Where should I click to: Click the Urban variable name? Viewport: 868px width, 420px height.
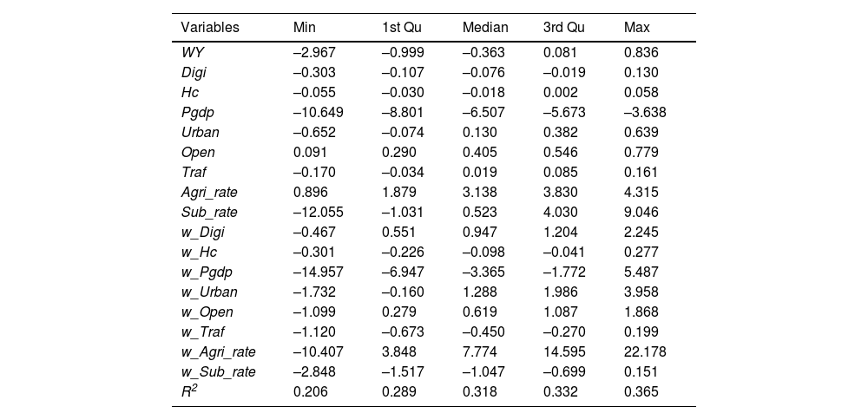click(x=200, y=133)
